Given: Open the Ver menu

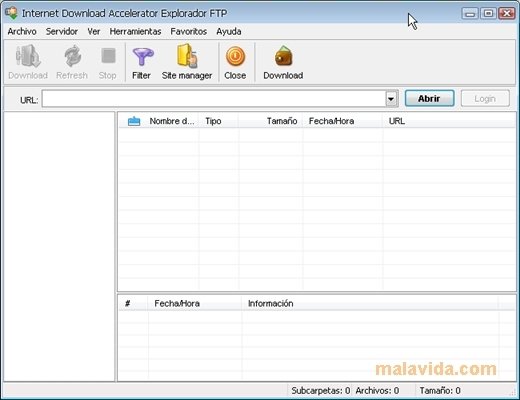Looking at the screenshot, I should 94,31.
